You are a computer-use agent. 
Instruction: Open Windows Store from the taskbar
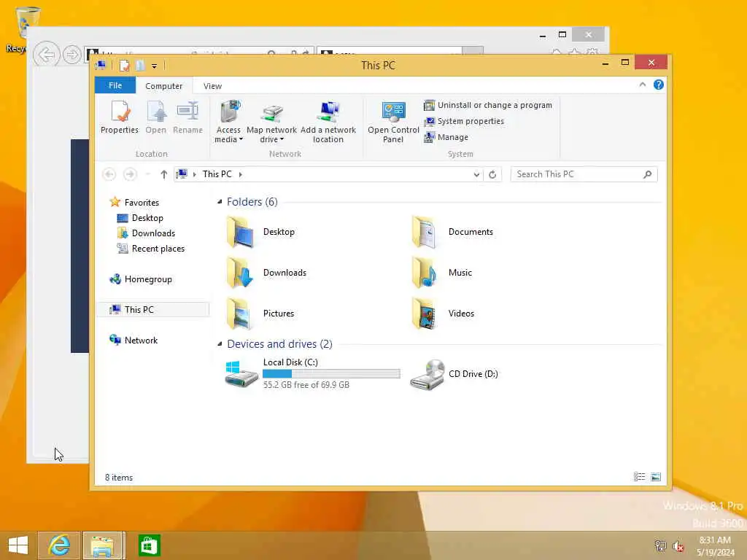coord(149,545)
